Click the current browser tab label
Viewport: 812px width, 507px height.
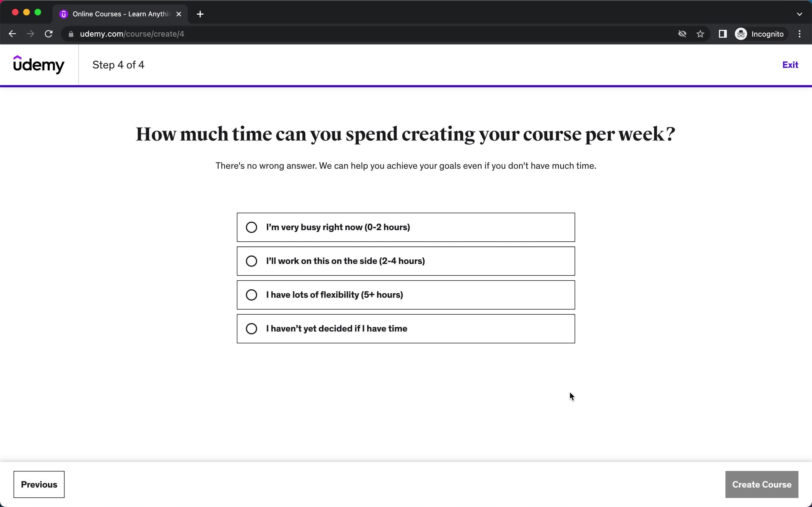pos(120,14)
